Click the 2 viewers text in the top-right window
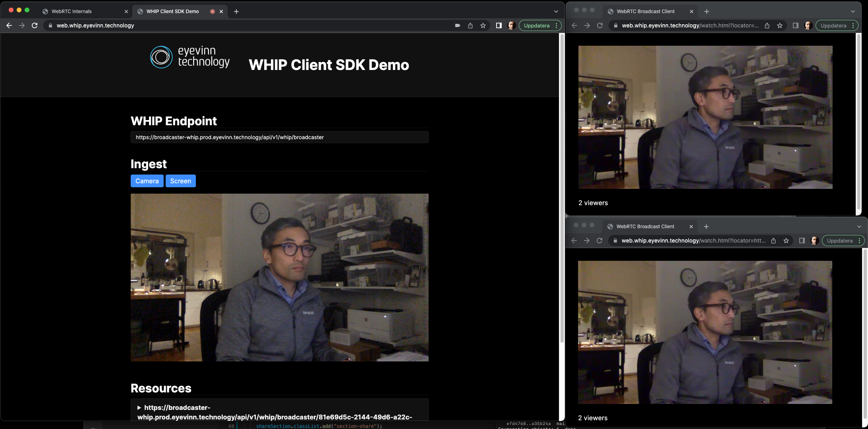 593,203
